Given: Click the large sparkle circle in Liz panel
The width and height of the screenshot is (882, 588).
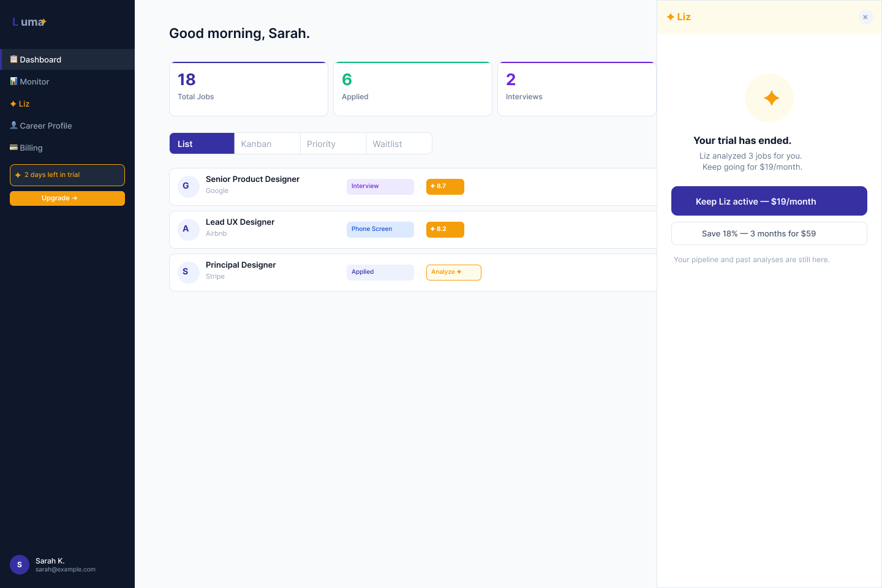Looking at the screenshot, I should tap(769, 98).
